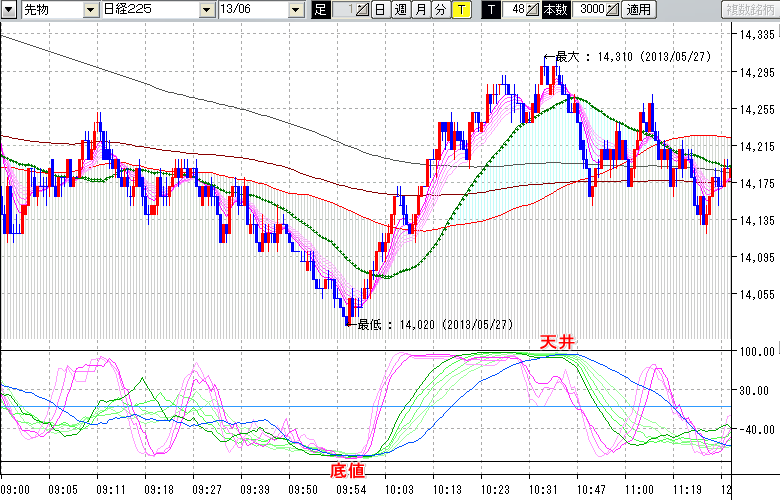Click the spinner beside the 足 value
Image resolution: width=780 pixels, height=500 pixels.
[x=363, y=10]
